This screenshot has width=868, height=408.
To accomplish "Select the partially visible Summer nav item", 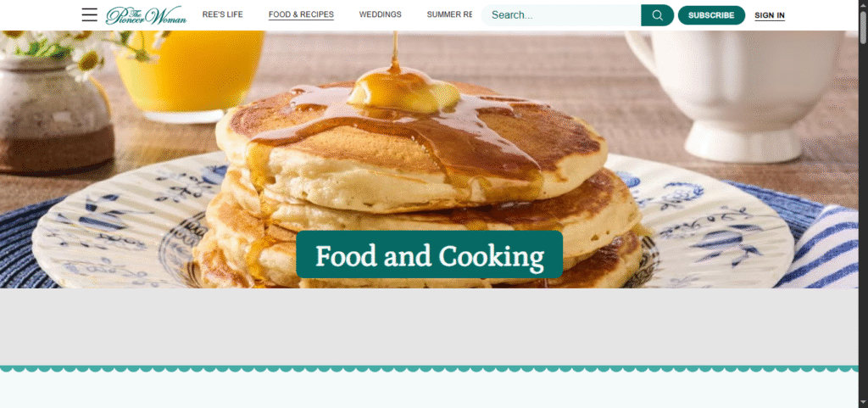I will click(449, 15).
